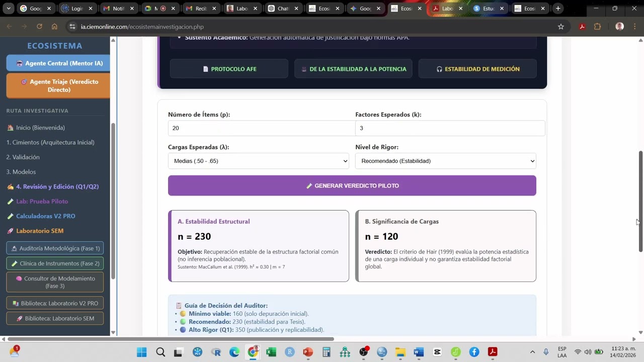Open Calculator app on taskbar
This screenshot has width=644, height=362.
coord(326,352)
